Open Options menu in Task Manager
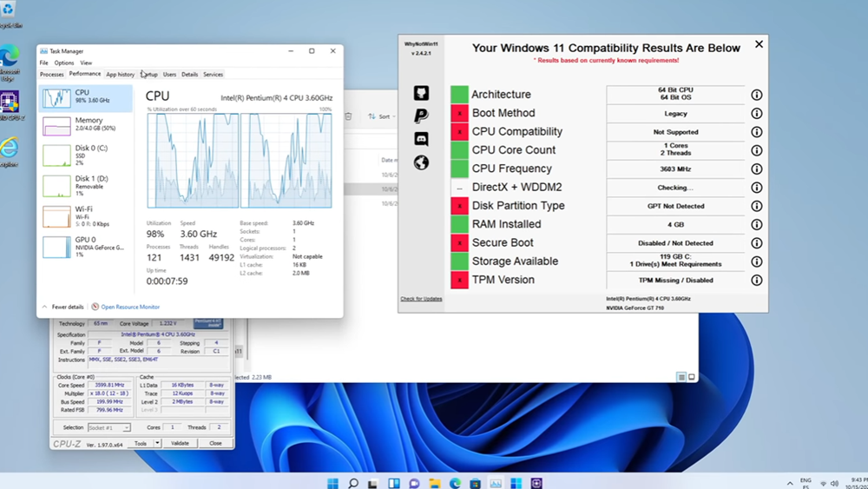Viewport: 868px width, 489px height. click(x=63, y=63)
